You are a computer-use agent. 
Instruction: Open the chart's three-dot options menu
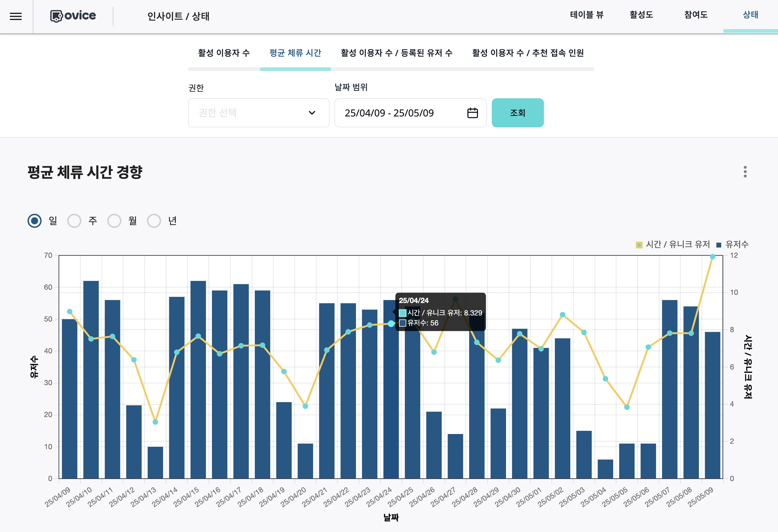(745, 172)
